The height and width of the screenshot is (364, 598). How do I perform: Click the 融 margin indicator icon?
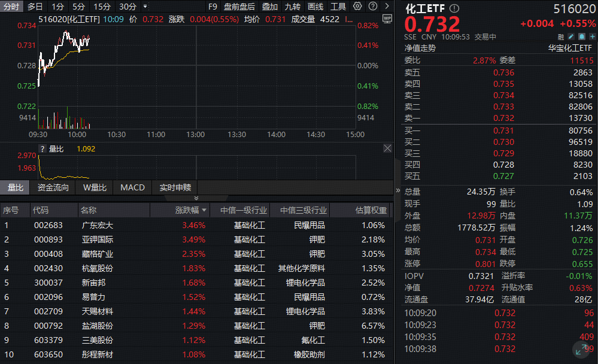point(561,37)
